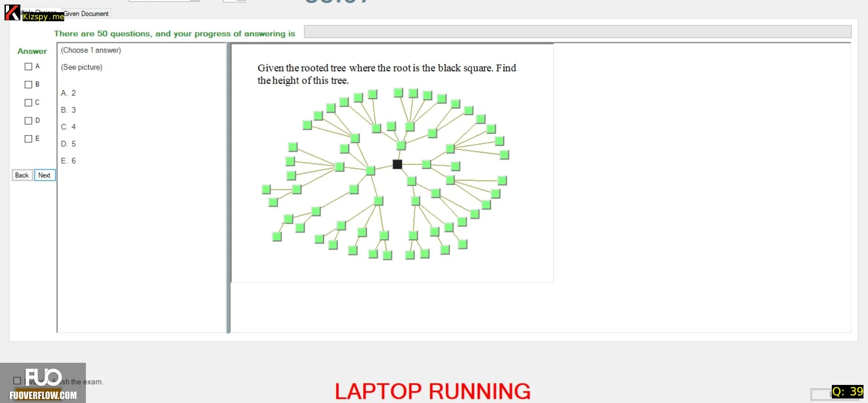The image size is (868, 403).
Task: Tick answer checkbox B
Action: click(x=28, y=84)
